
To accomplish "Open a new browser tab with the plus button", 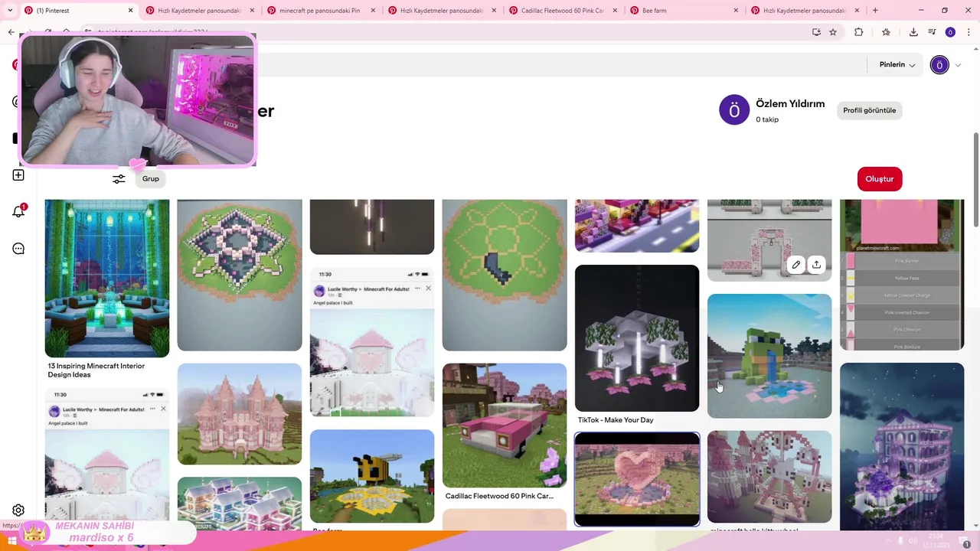I will [x=875, y=10].
